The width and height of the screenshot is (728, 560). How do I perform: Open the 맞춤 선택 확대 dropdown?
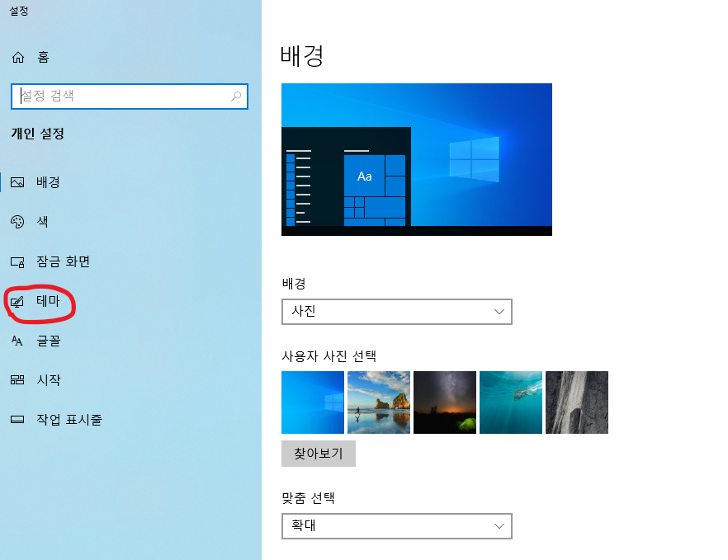coord(397,526)
